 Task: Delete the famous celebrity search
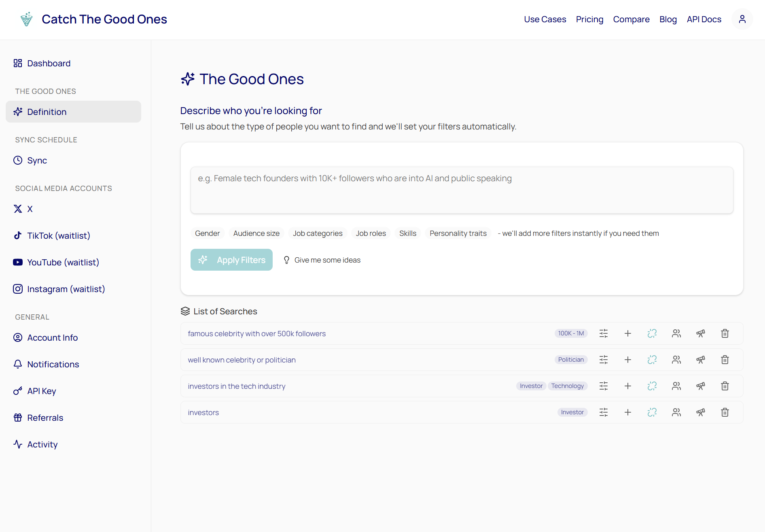click(x=725, y=333)
